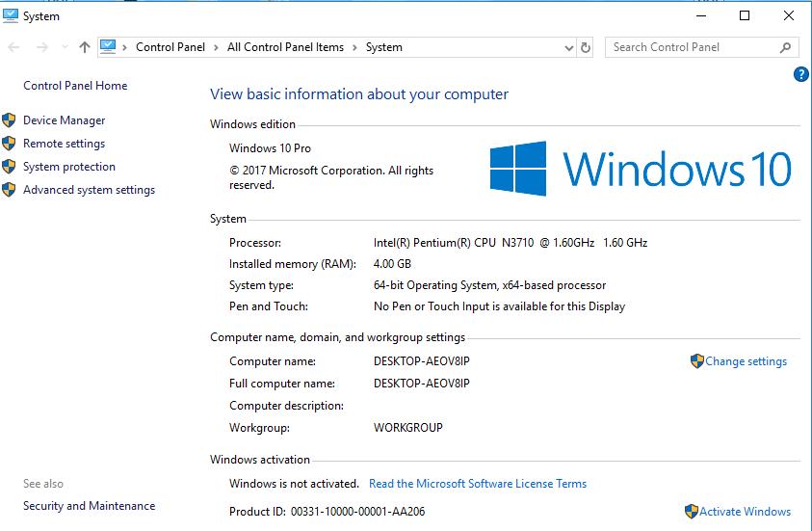
Task: Open Security and Maintenance link
Action: pyautogui.click(x=89, y=506)
